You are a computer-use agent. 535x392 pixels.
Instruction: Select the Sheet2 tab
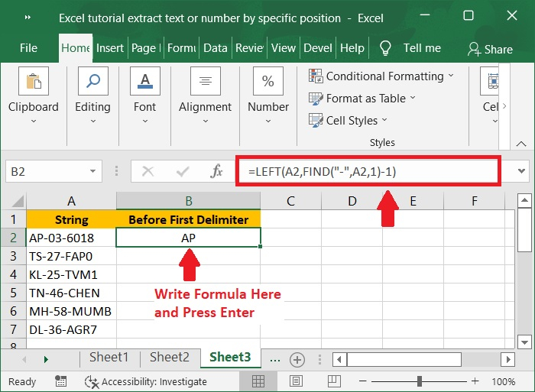click(170, 357)
